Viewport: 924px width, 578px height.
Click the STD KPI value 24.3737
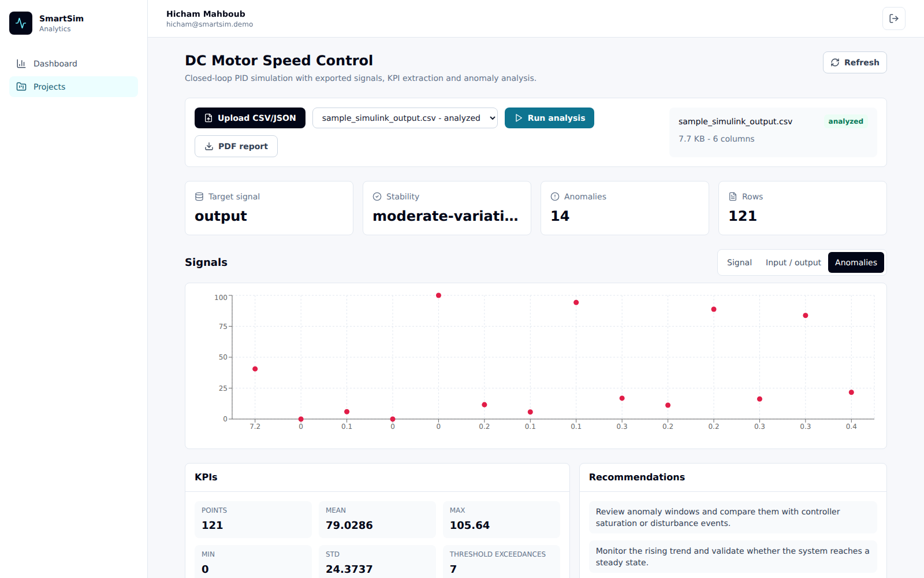[x=349, y=569]
